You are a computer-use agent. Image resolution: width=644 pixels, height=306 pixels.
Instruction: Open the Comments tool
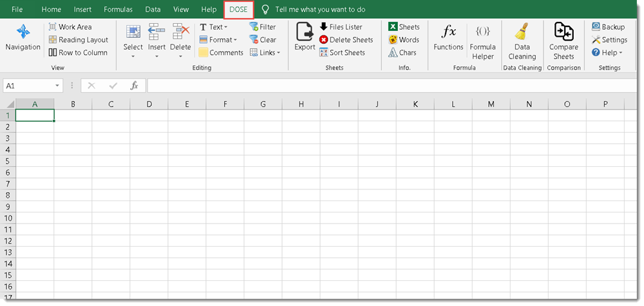pos(221,53)
